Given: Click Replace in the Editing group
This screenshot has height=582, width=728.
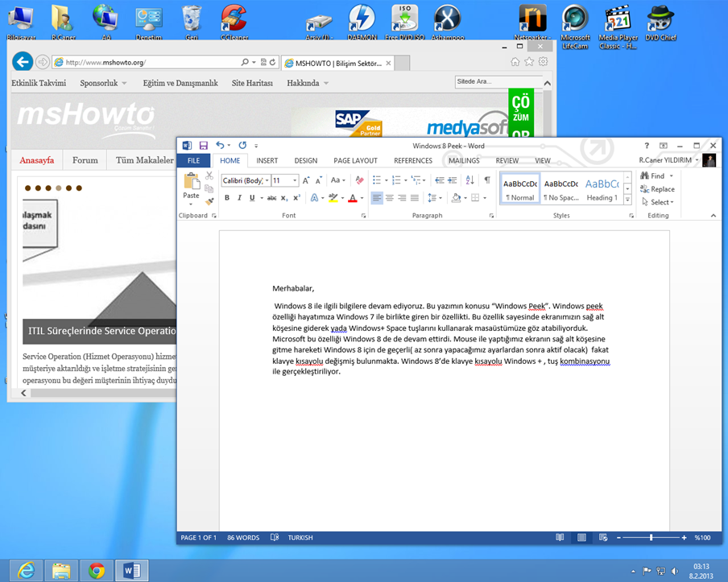Looking at the screenshot, I should 657,189.
